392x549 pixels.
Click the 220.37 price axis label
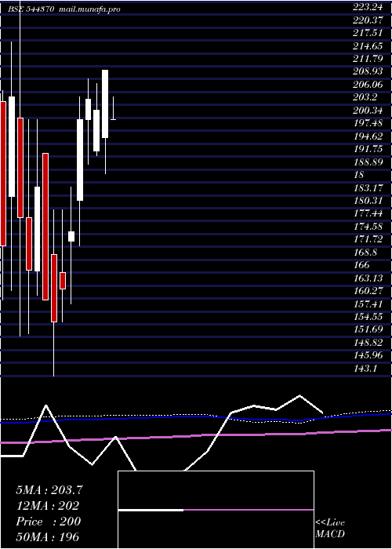(367, 21)
